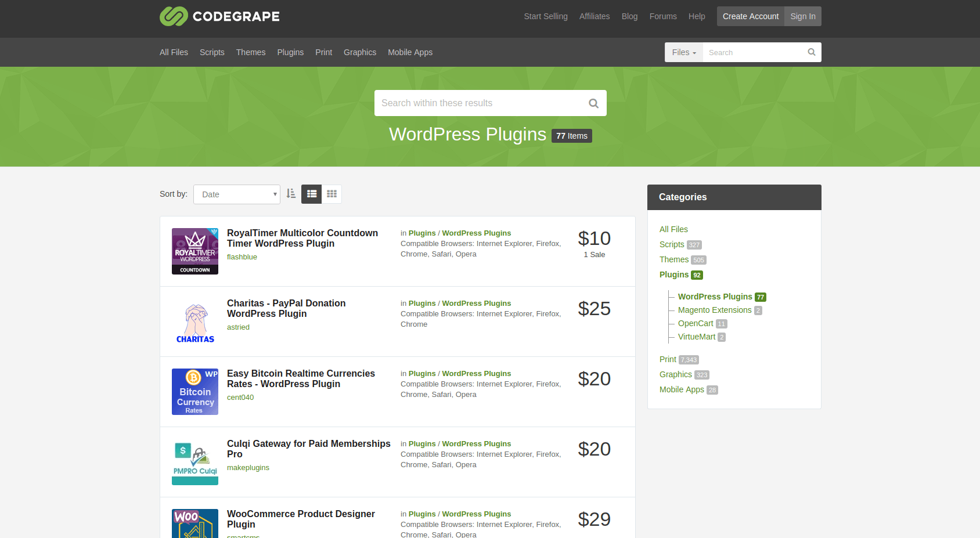
Task: Open the Affiliates link
Action: [595, 16]
